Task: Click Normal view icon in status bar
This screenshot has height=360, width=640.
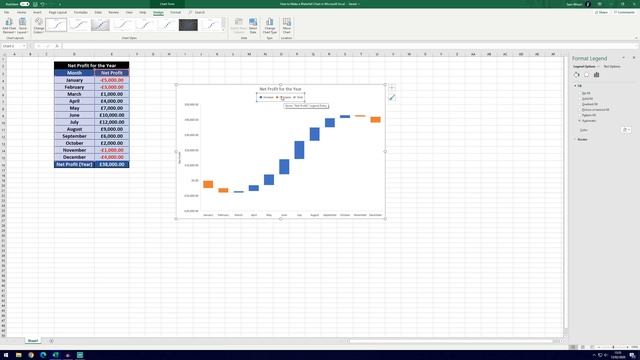Action: click(573, 347)
